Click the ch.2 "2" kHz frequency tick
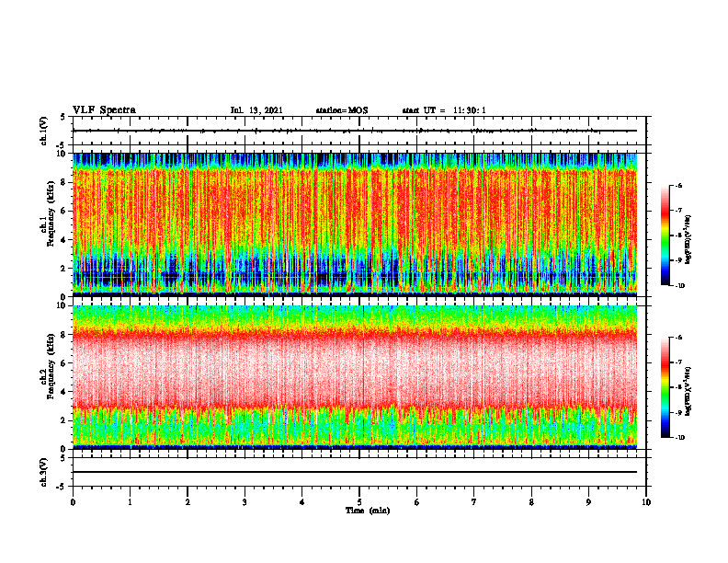Screen dimensions: 728x563 click(x=64, y=420)
